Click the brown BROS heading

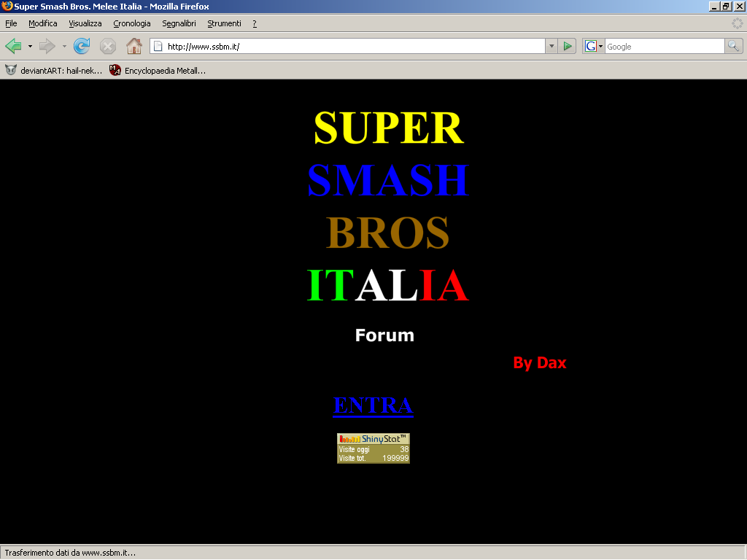[x=388, y=233]
